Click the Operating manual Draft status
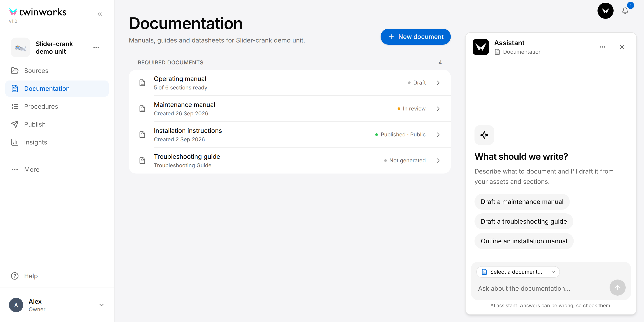Viewport: 644px width, 322px height. [x=417, y=83]
